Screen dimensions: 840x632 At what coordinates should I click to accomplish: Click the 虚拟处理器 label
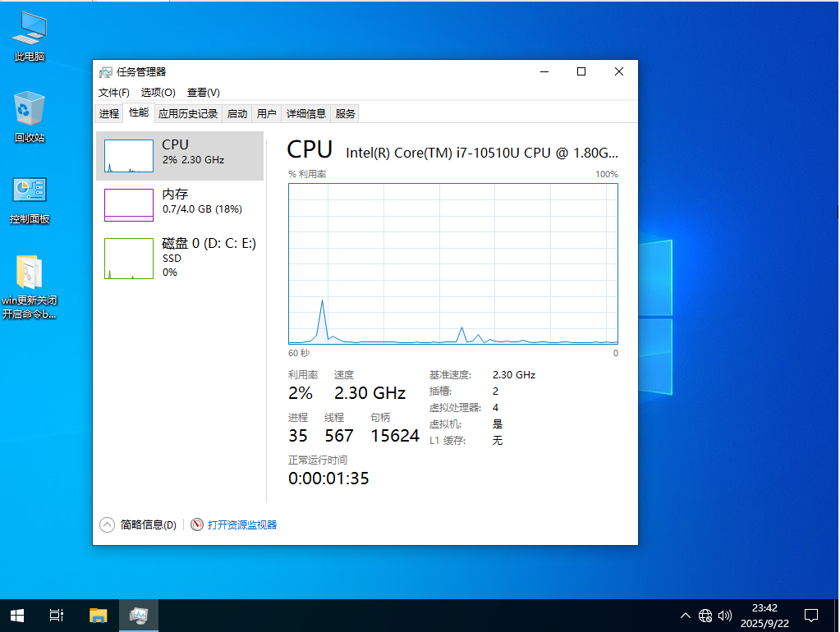pyautogui.click(x=455, y=408)
